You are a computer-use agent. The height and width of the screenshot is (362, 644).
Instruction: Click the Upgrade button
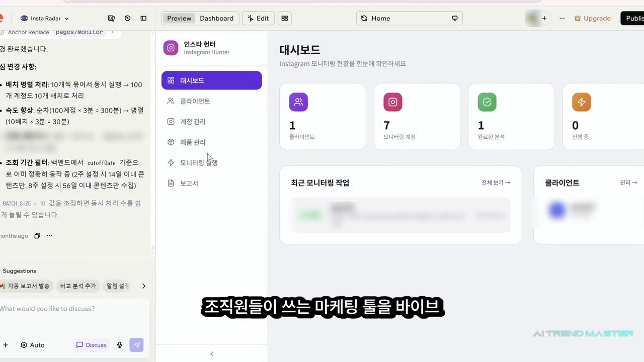point(592,19)
